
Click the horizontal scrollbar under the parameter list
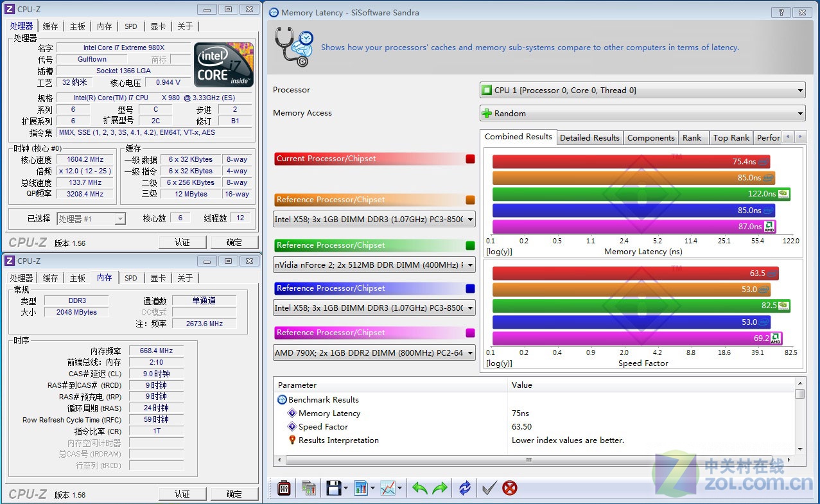pos(534,460)
